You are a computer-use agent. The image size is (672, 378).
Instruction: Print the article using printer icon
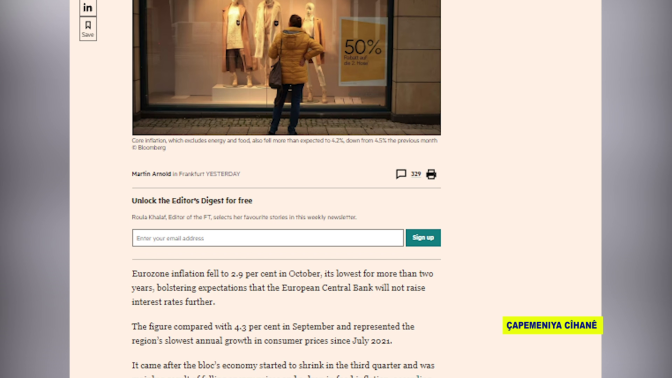[431, 174]
